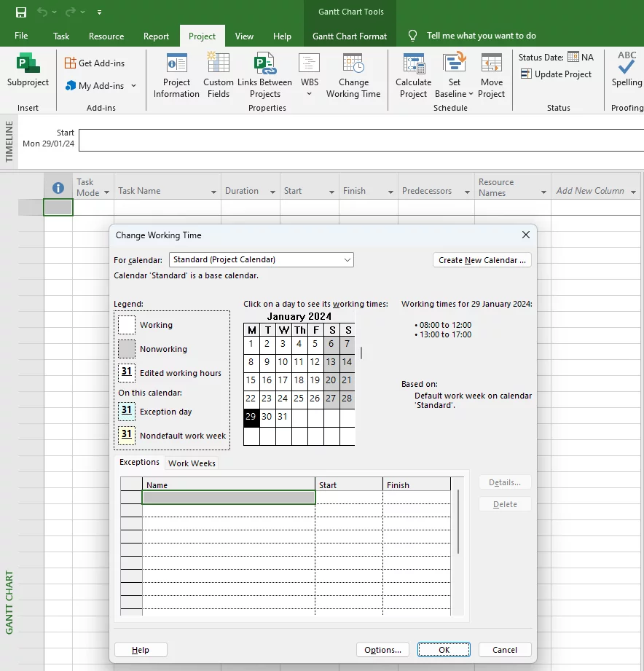
Task: Switch to the Work Weeks tab
Action: [193, 463]
